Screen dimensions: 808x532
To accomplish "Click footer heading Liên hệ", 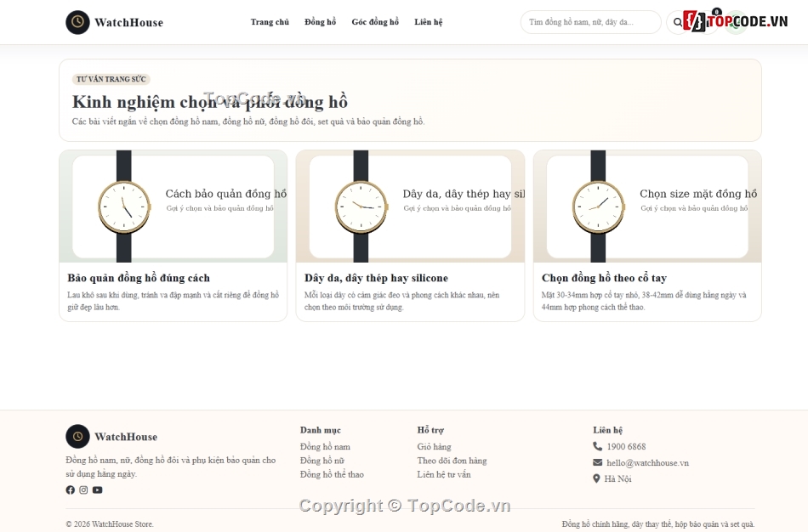I will pyautogui.click(x=607, y=430).
